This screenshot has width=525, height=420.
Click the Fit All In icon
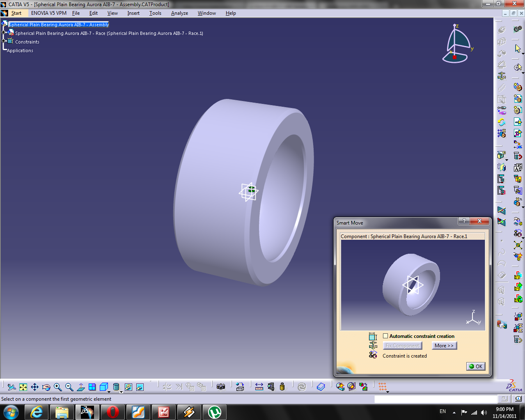click(23, 387)
